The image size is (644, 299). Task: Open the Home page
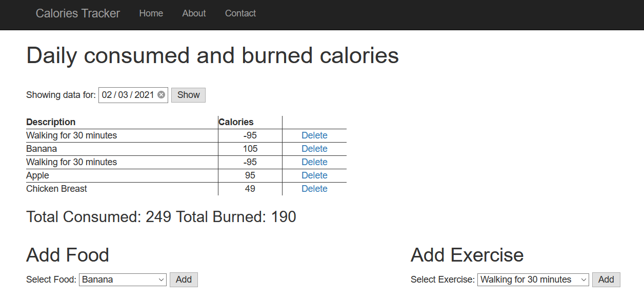[151, 13]
